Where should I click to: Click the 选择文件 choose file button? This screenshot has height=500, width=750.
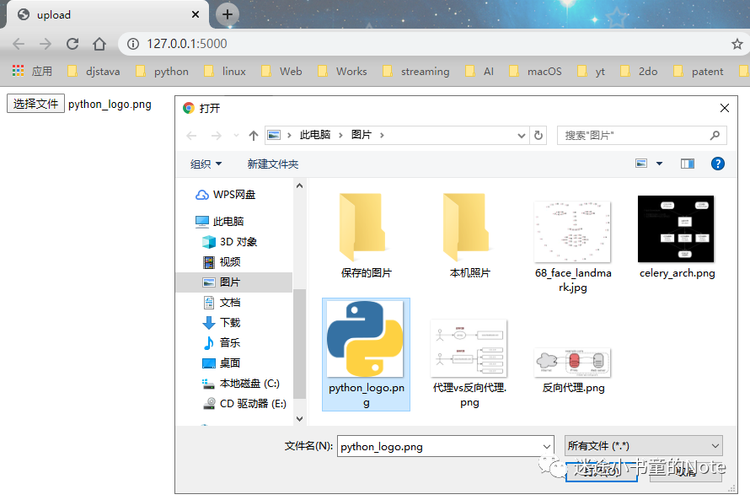coord(35,104)
